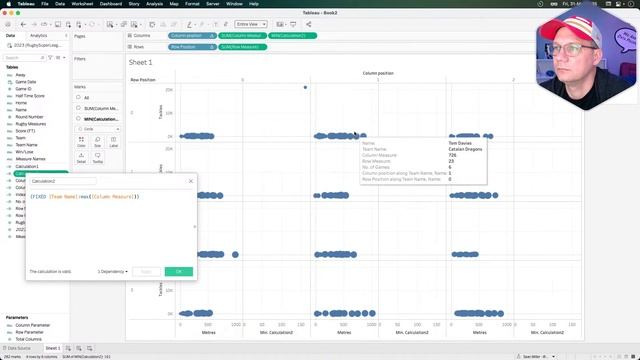Select the Row Parameter parameter
The width and height of the screenshot is (640, 360).
coord(29,332)
